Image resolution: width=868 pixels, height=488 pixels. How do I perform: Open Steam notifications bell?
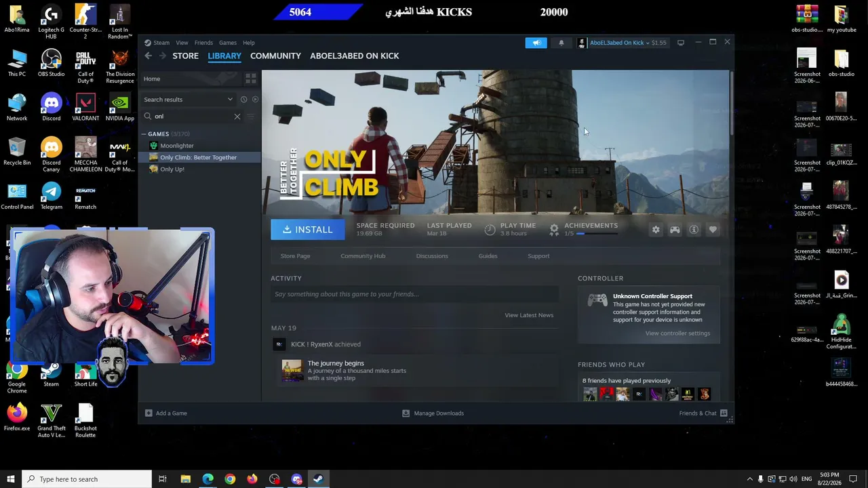pyautogui.click(x=561, y=43)
